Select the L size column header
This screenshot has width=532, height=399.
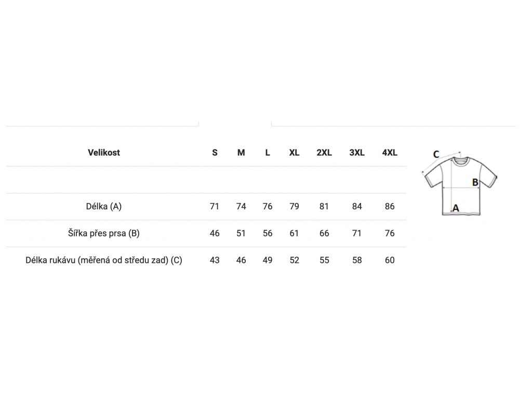coord(268,153)
